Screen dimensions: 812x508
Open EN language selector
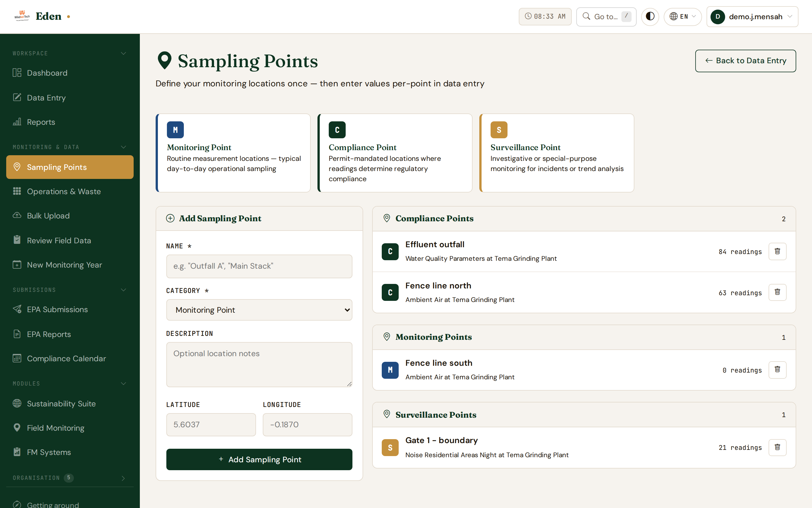click(683, 16)
